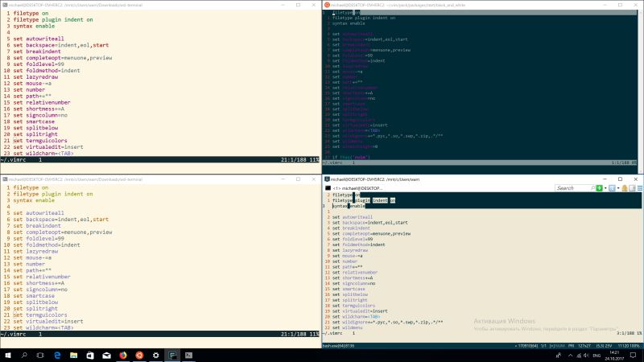The width and height of the screenshot is (644, 362).
Task: Click 'set splitright' in lower-left vim window
Action: [x=35, y=308]
